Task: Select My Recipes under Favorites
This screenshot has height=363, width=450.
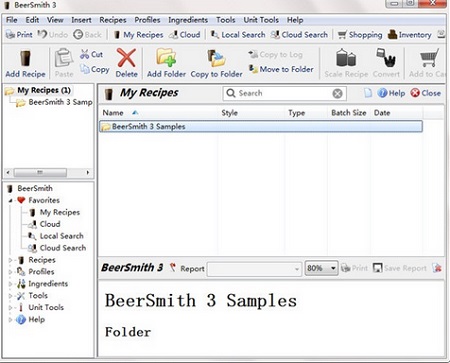Action: click(x=55, y=212)
